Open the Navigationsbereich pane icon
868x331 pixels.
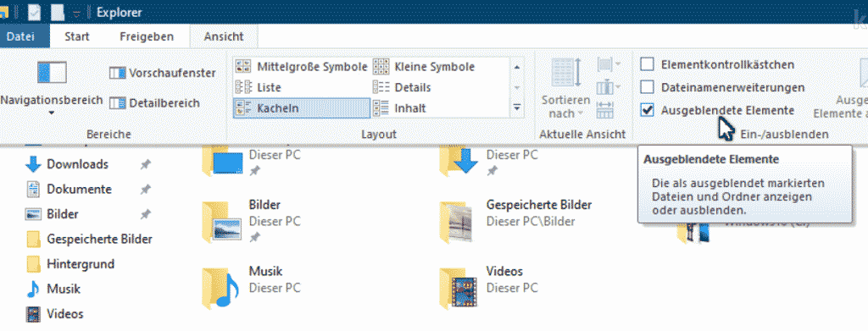(x=52, y=73)
